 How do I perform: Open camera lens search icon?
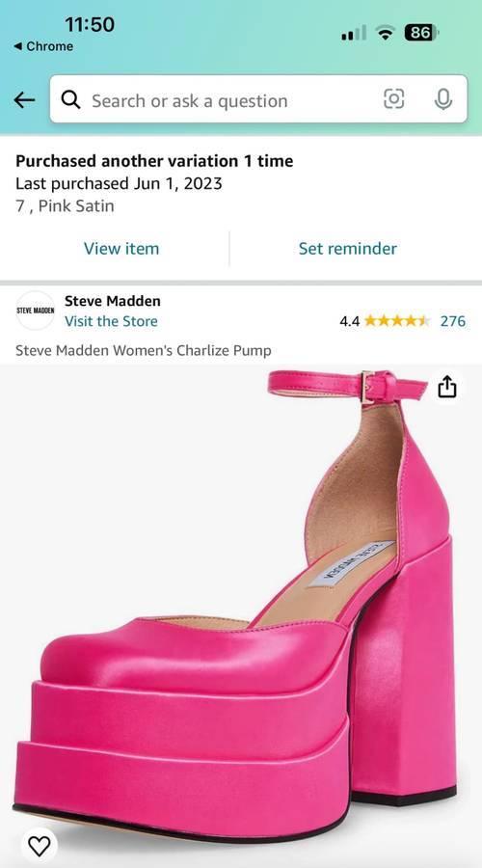[393, 99]
